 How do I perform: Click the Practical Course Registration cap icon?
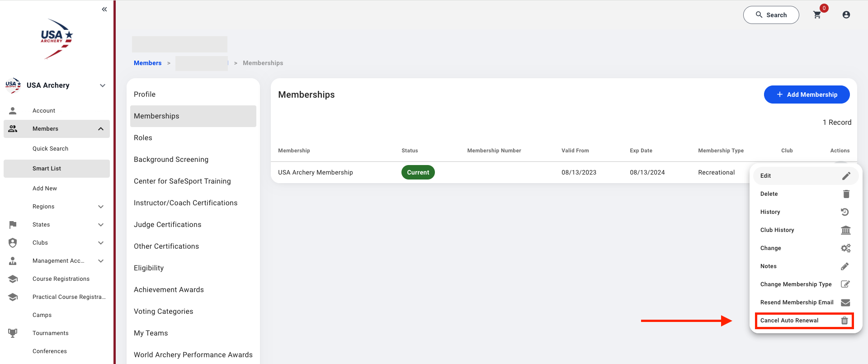(13, 297)
